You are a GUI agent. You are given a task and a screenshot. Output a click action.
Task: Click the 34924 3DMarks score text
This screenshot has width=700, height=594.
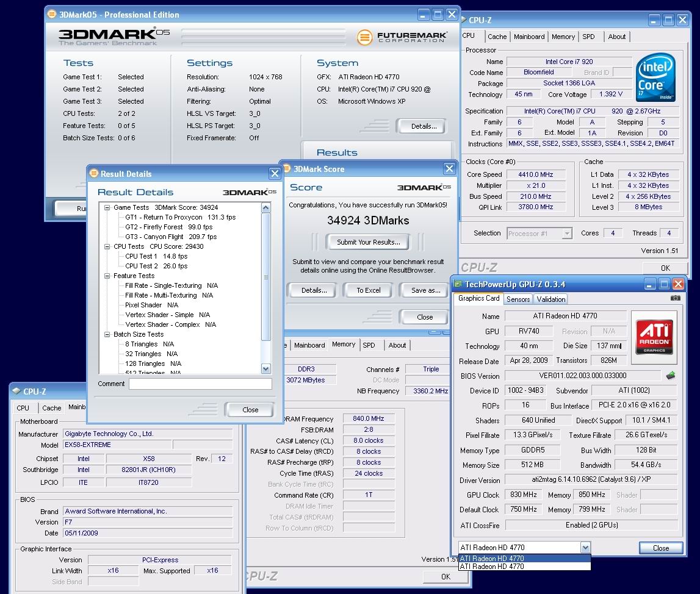pos(368,220)
